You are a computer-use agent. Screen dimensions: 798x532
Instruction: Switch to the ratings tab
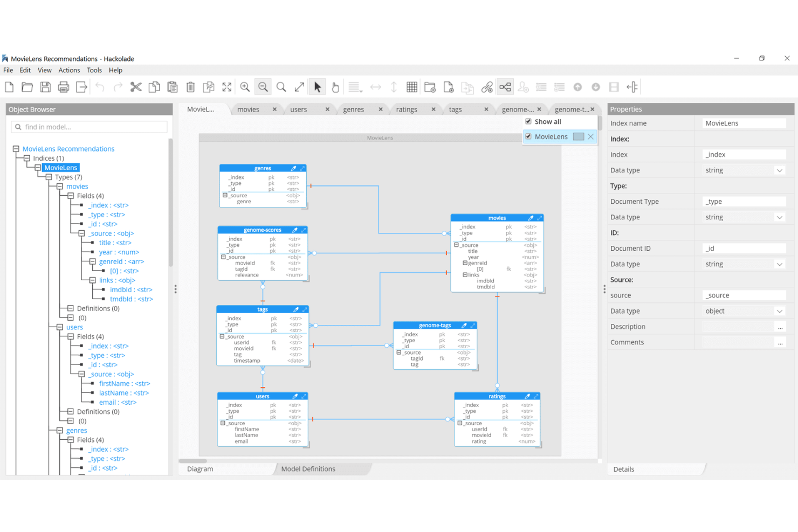pos(407,109)
